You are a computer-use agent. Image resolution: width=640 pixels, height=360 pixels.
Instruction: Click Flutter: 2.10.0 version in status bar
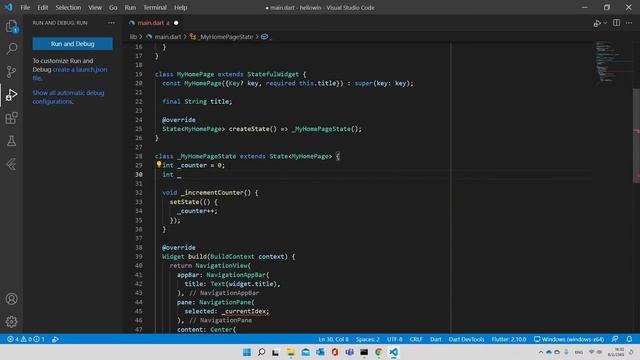coord(509,339)
